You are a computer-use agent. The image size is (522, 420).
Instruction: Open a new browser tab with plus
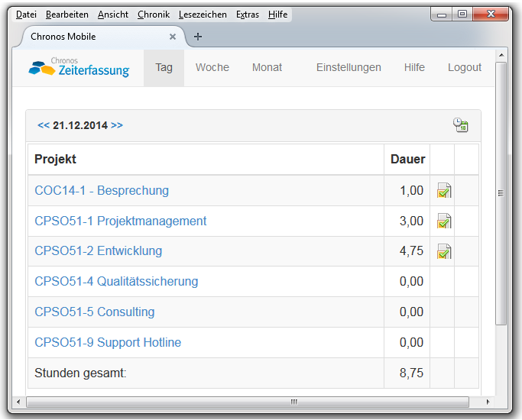pos(198,37)
